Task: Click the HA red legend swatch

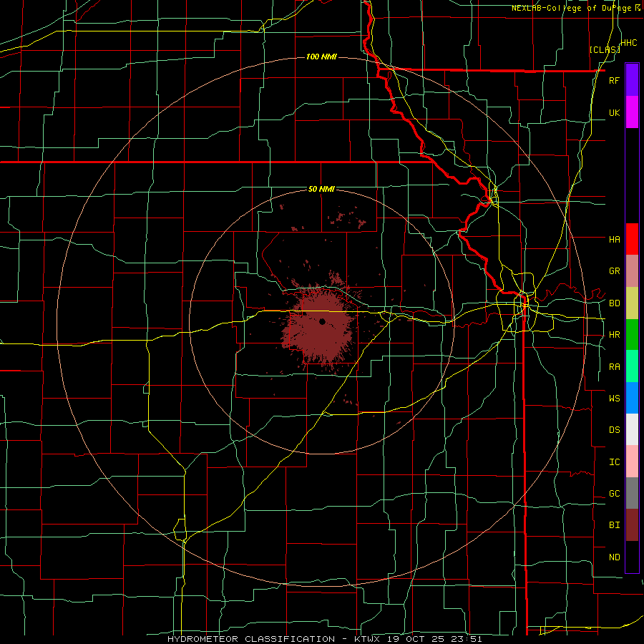Action: [x=632, y=239]
